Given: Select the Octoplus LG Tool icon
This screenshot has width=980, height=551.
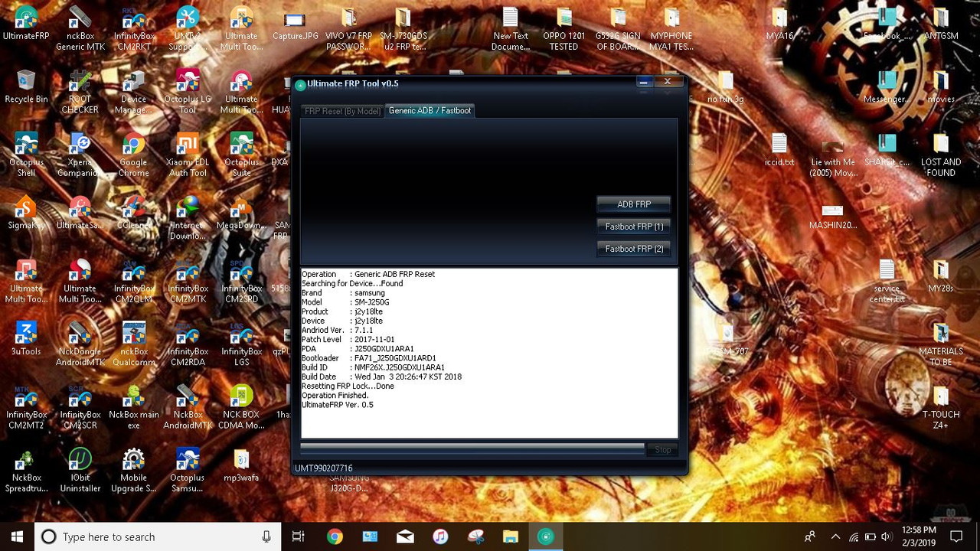Looking at the screenshot, I should pos(188,92).
